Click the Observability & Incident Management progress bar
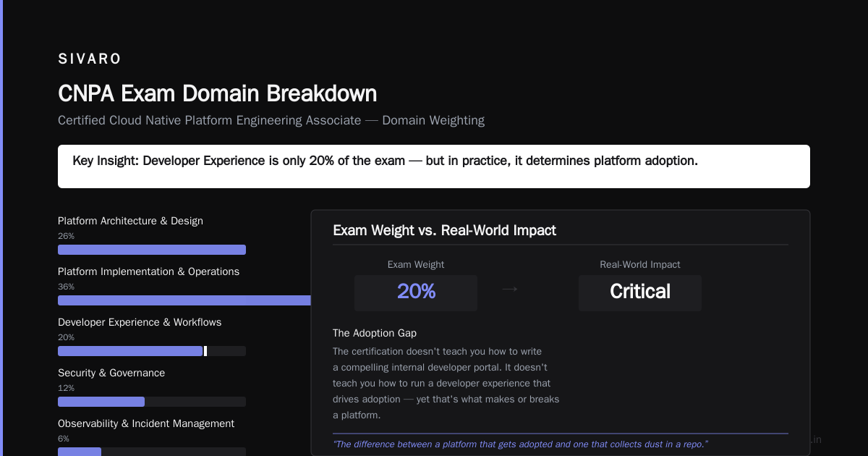868x456 pixels. (152, 452)
